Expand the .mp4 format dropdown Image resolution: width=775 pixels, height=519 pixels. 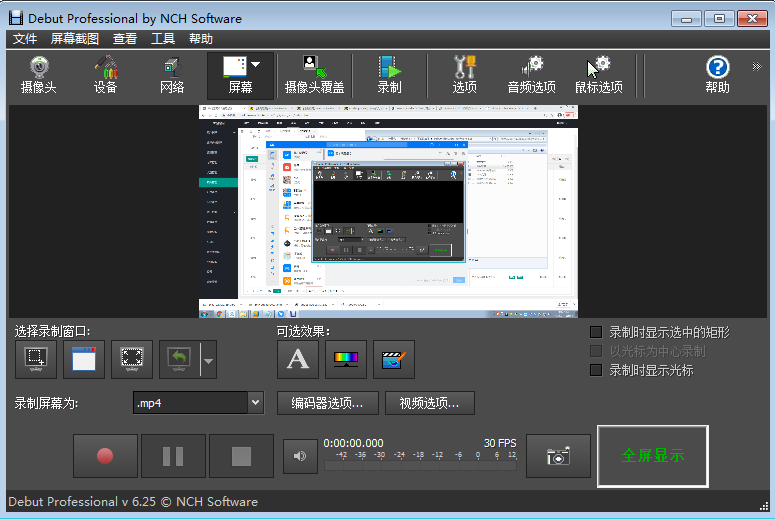click(254, 403)
